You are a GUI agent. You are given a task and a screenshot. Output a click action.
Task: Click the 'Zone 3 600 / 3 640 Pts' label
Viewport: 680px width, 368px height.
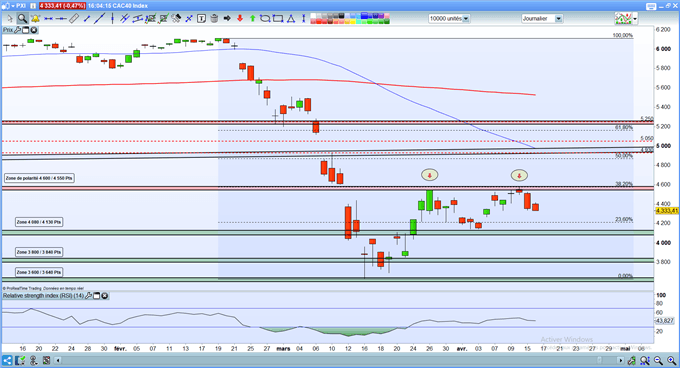pyautogui.click(x=39, y=272)
